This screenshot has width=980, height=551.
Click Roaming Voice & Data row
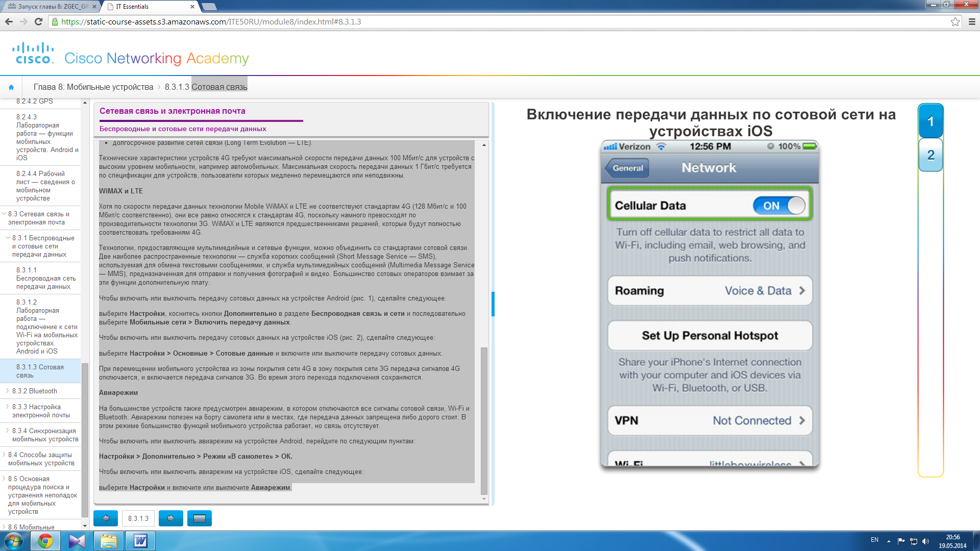click(710, 291)
